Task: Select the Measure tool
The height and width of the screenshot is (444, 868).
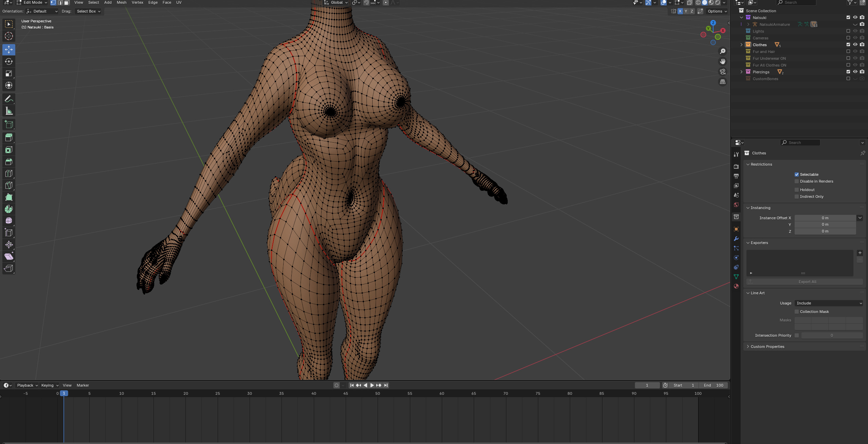Action: pos(9,111)
